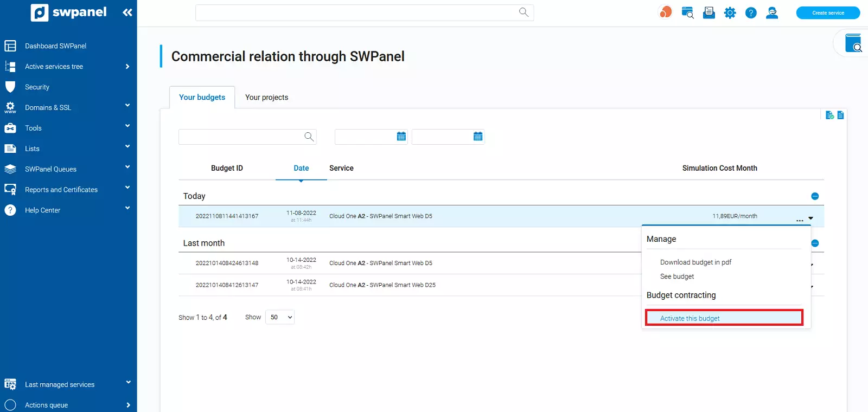This screenshot has height=412, width=868.
Task: Select Download budget in pdf option
Action: click(x=695, y=262)
